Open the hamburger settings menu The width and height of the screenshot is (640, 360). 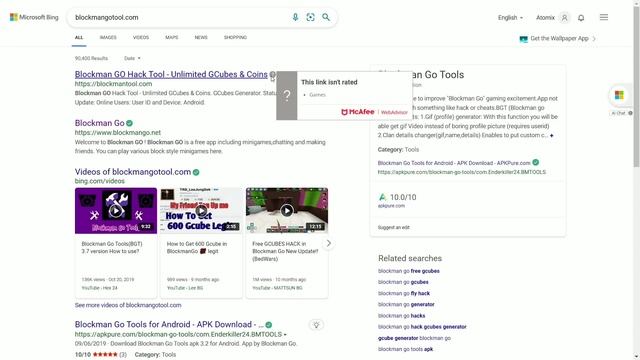click(604, 17)
